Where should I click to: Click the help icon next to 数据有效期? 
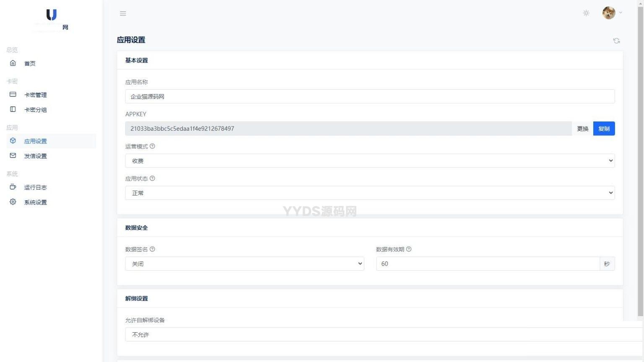tap(409, 249)
